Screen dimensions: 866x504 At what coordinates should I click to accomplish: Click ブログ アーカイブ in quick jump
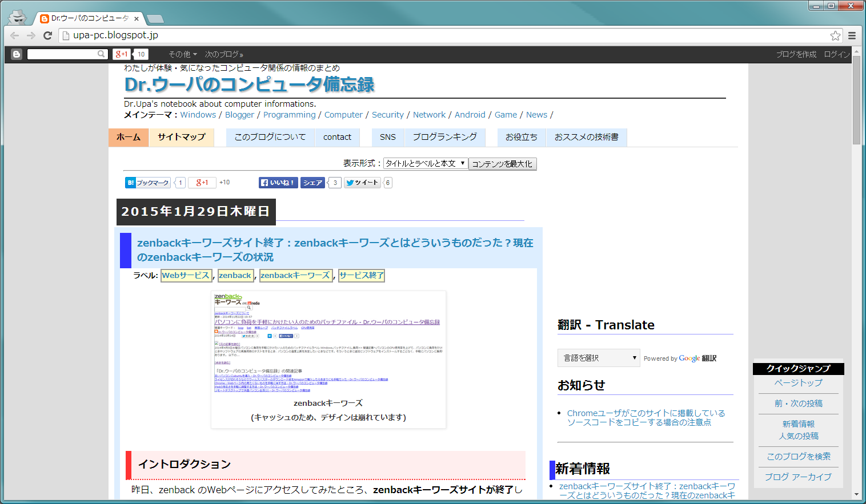click(799, 477)
